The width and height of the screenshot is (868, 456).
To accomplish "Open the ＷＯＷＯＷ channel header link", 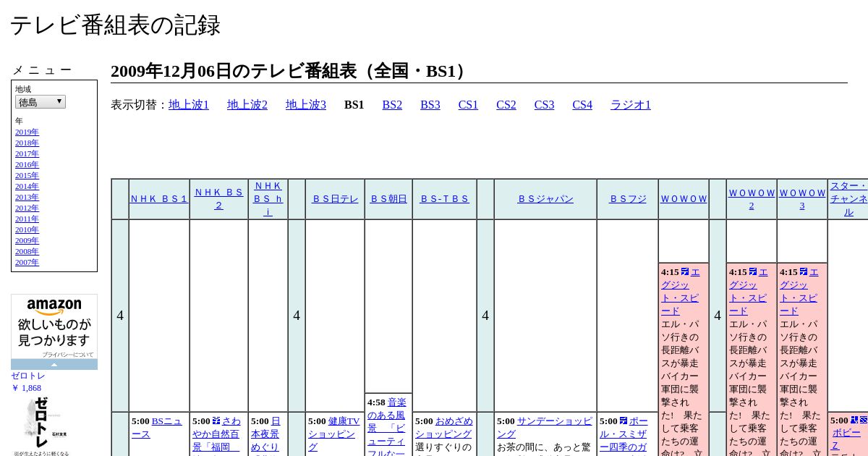I will (684, 199).
